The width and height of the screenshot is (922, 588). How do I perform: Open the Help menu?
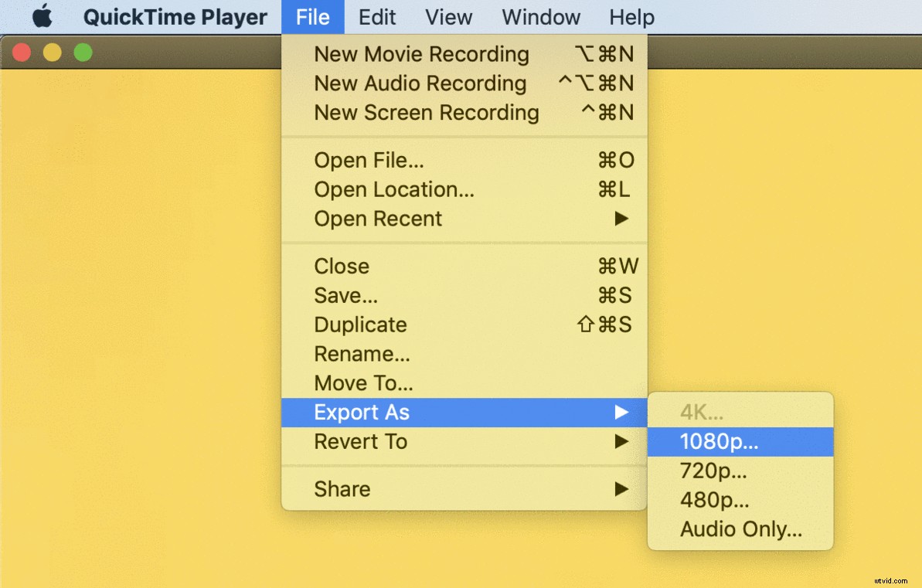tap(631, 16)
